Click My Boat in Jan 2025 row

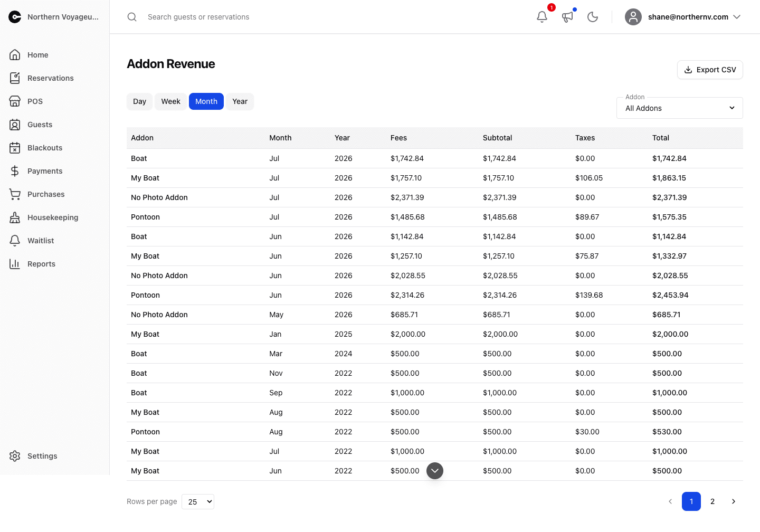point(145,334)
